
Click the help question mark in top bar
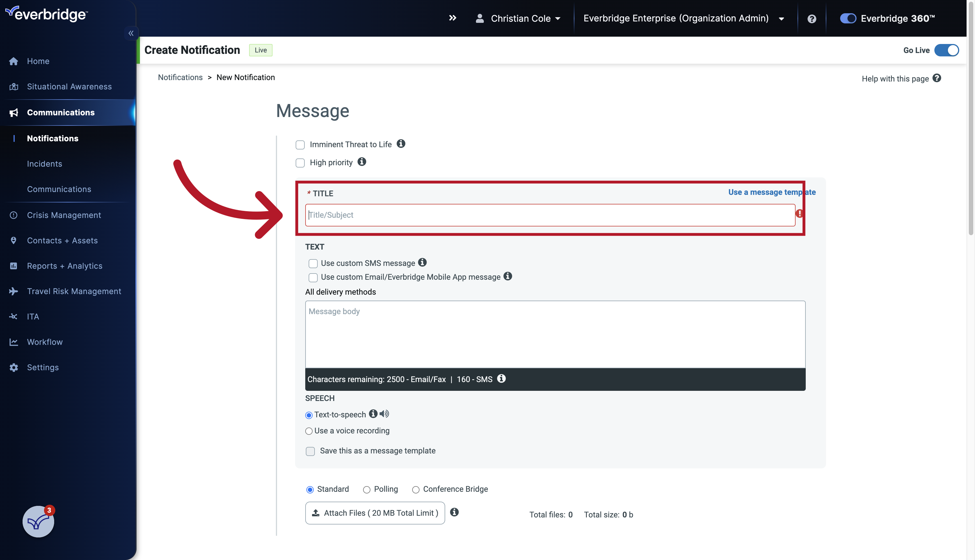point(812,18)
